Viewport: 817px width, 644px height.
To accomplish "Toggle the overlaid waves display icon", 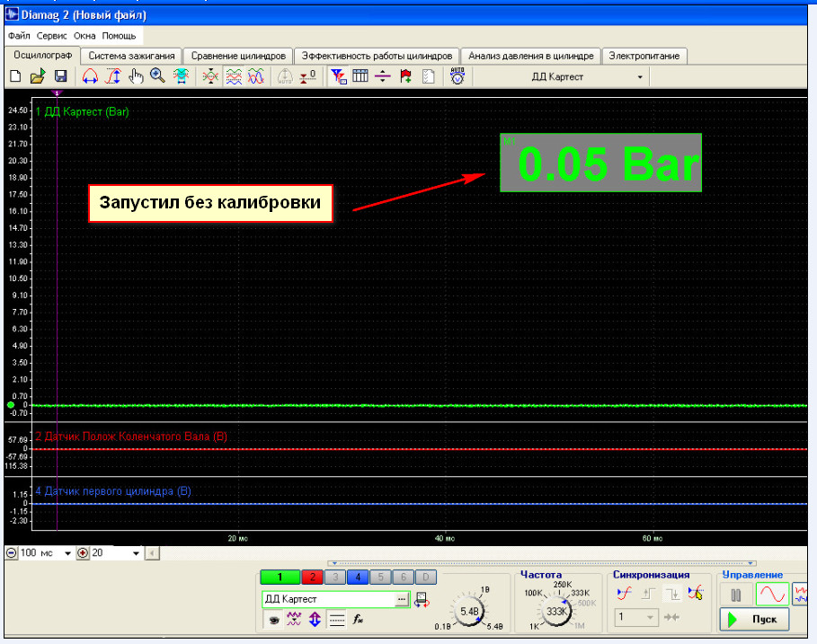I will (x=256, y=76).
